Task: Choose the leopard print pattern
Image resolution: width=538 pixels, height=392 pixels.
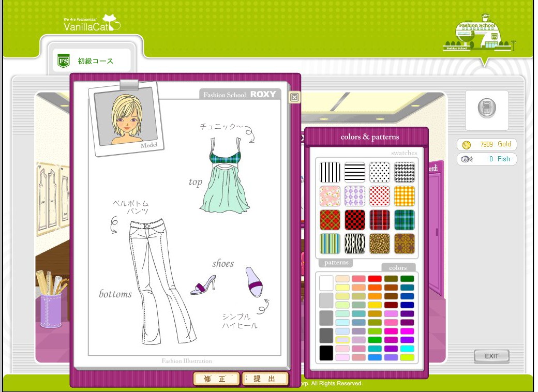Action: tap(380, 244)
